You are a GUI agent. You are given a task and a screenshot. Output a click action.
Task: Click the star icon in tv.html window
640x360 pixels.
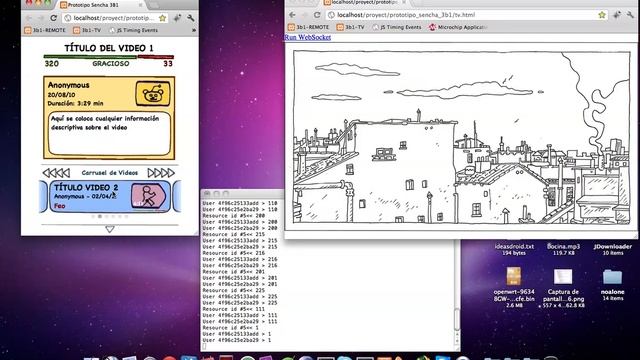[x=602, y=15]
